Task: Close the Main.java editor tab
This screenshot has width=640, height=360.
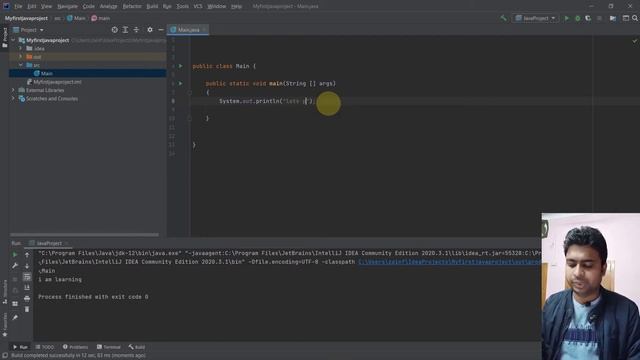Action: [x=204, y=30]
